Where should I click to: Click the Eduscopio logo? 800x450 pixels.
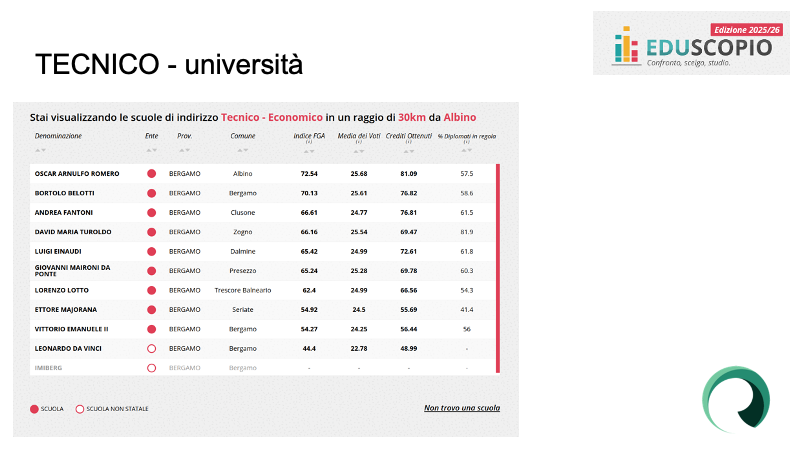point(694,45)
